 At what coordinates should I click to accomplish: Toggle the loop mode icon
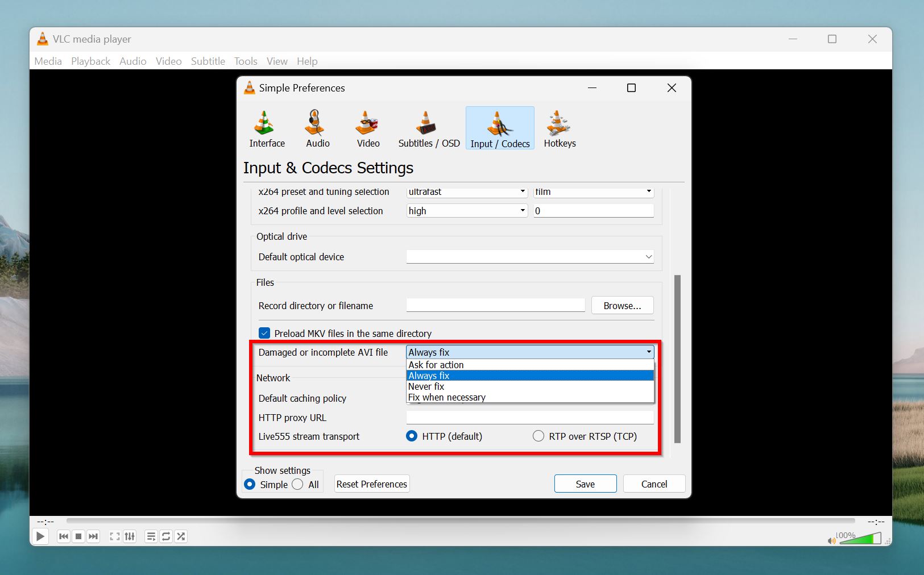tap(166, 536)
